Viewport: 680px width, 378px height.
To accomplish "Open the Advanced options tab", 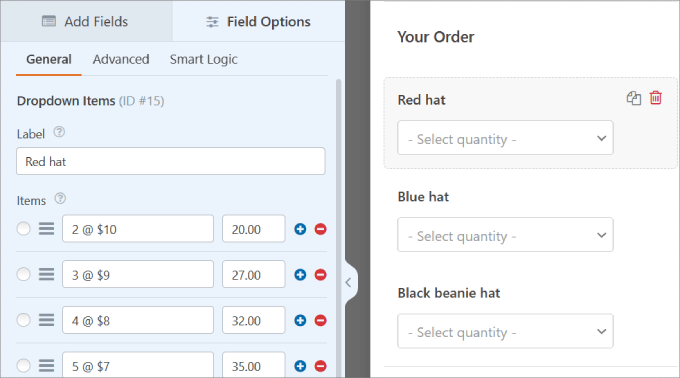I will coord(121,59).
